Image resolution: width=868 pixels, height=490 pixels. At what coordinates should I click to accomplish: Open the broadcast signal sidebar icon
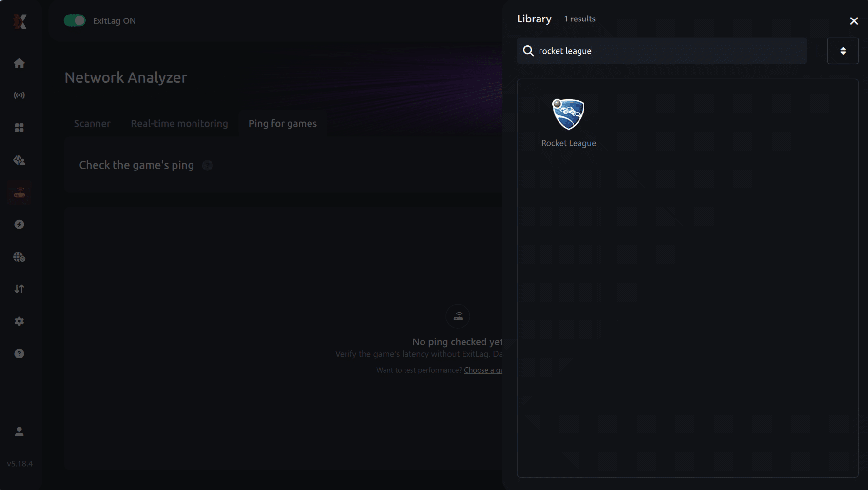(x=19, y=95)
